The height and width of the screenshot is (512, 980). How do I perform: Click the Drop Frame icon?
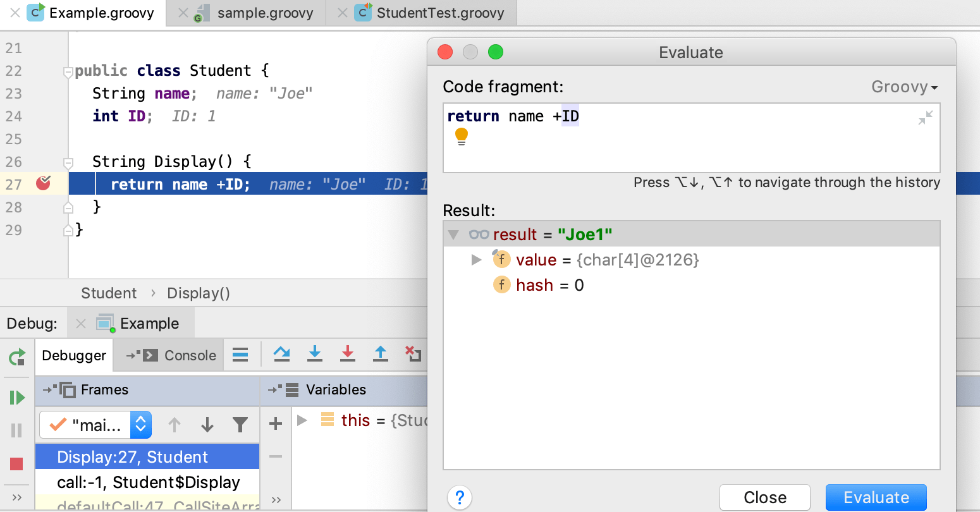[x=413, y=354]
